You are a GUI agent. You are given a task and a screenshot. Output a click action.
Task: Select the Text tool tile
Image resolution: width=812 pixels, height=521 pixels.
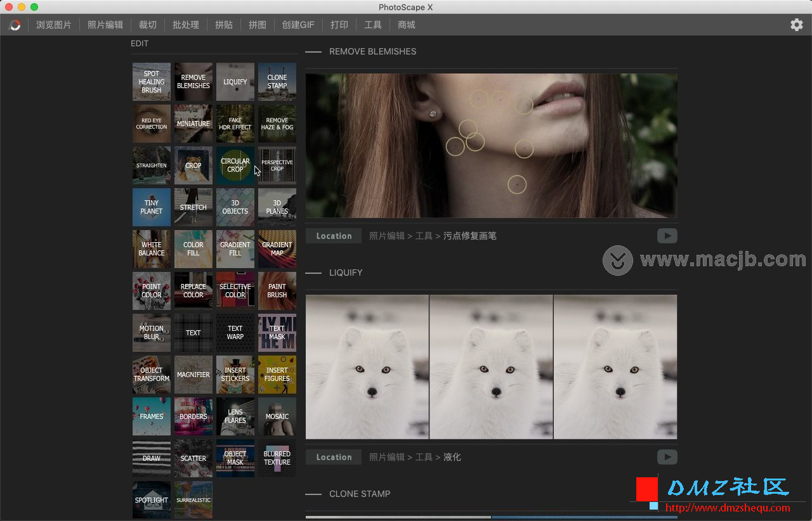point(193,333)
